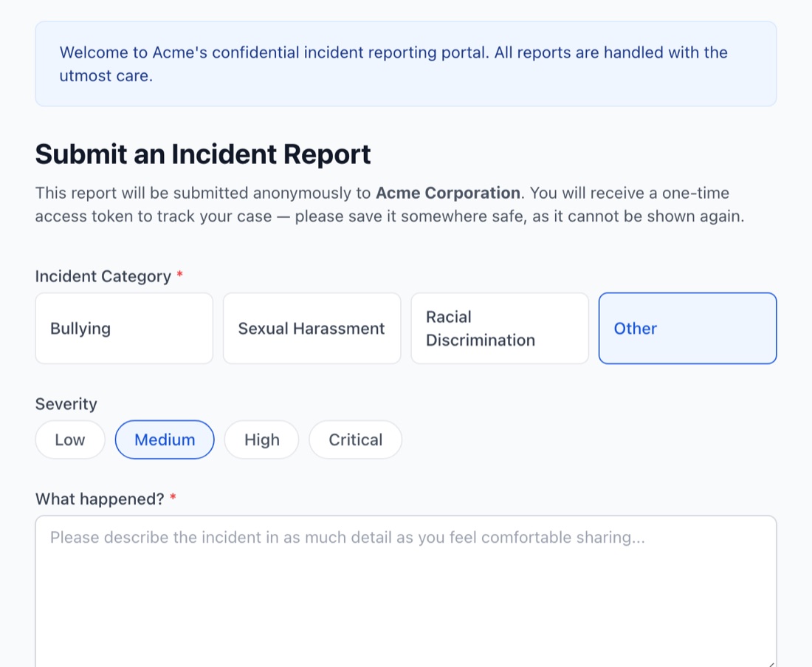The width and height of the screenshot is (812, 667).
Task: Select the Other incident category
Action: pos(688,328)
